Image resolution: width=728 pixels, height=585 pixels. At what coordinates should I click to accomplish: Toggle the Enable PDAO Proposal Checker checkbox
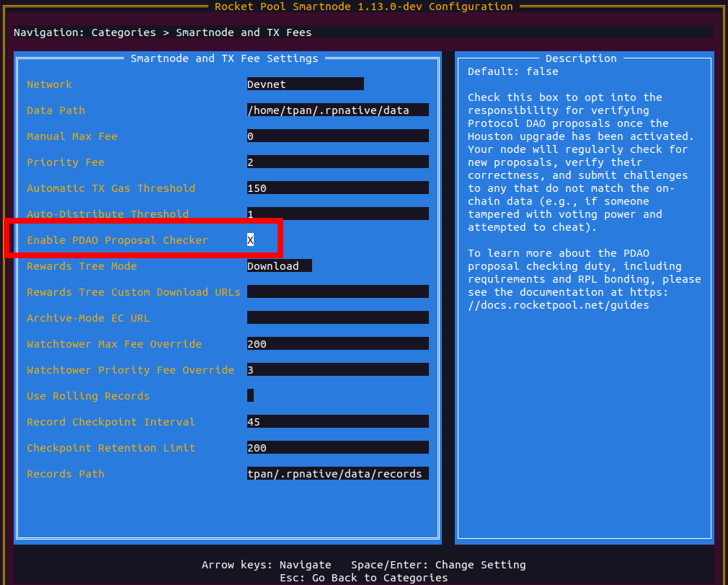(x=250, y=240)
